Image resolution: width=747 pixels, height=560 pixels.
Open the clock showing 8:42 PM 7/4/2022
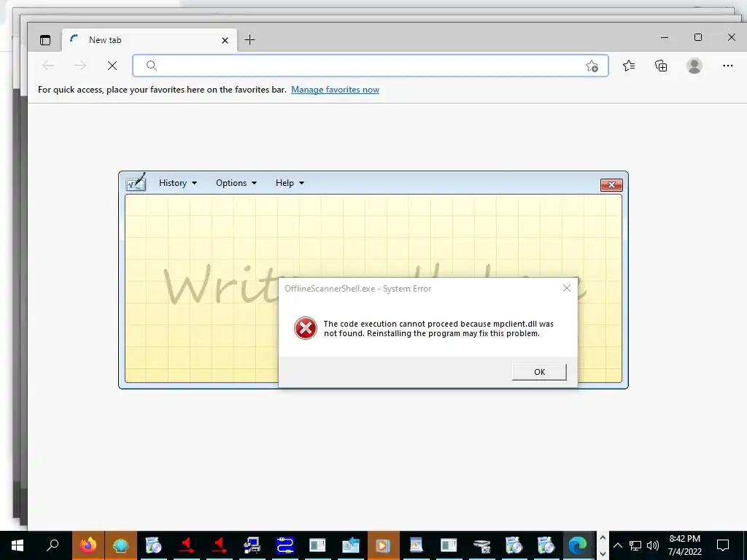(x=684, y=545)
